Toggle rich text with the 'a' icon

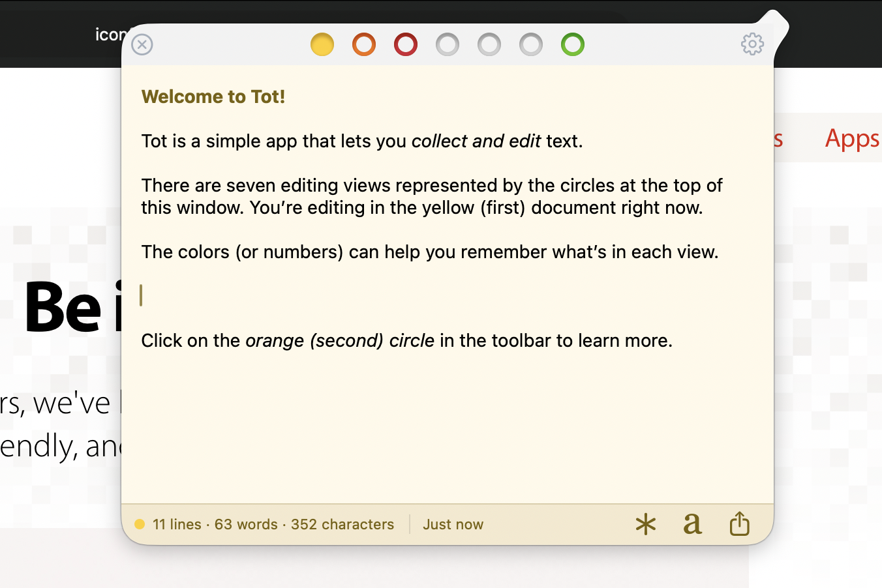(x=693, y=523)
